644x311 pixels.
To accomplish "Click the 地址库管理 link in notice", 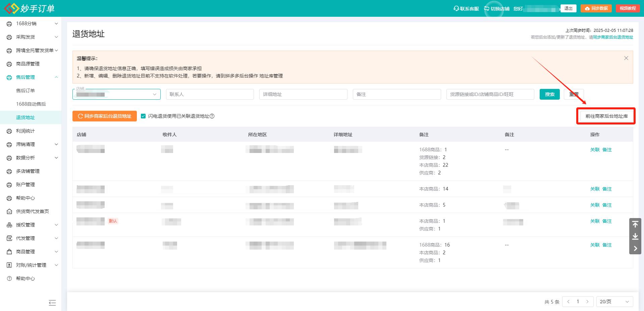I will 271,76.
